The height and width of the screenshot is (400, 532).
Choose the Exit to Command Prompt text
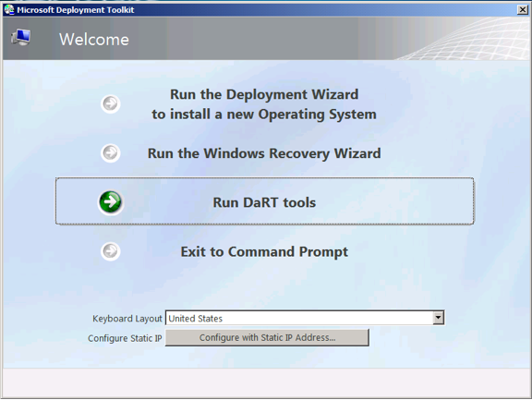pyautogui.click(x=264, y=252)
